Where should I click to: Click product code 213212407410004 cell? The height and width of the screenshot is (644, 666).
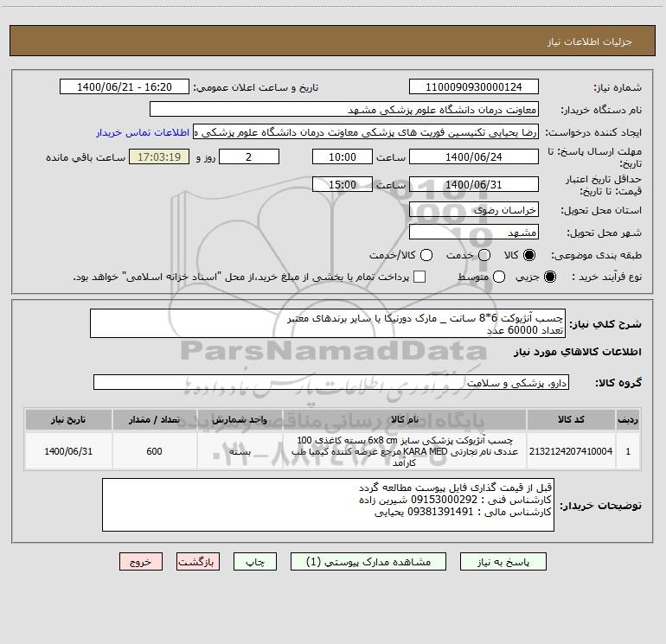pyautogui.click(x=571, y=451)
